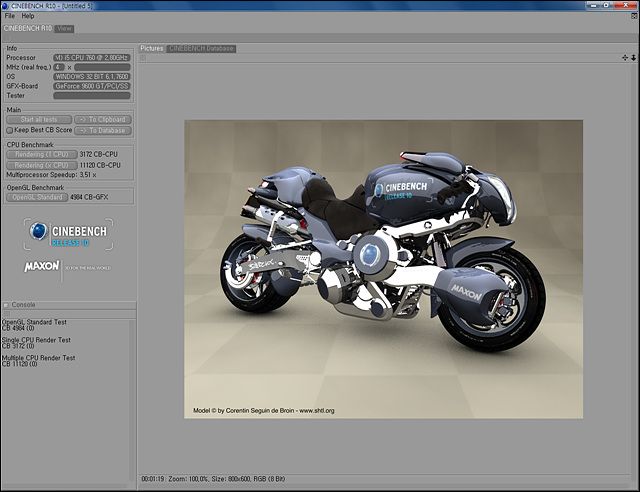The height and width of the screenshot is (492, 640).
Task: Click the '4984 CB-GFX' score value
Action: [x=89, y=197]
